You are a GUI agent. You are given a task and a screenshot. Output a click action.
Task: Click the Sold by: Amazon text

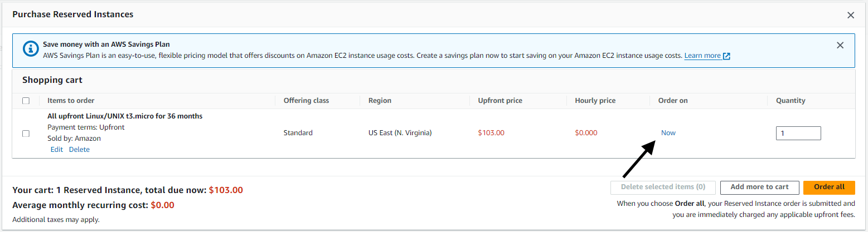click(74, 139)
